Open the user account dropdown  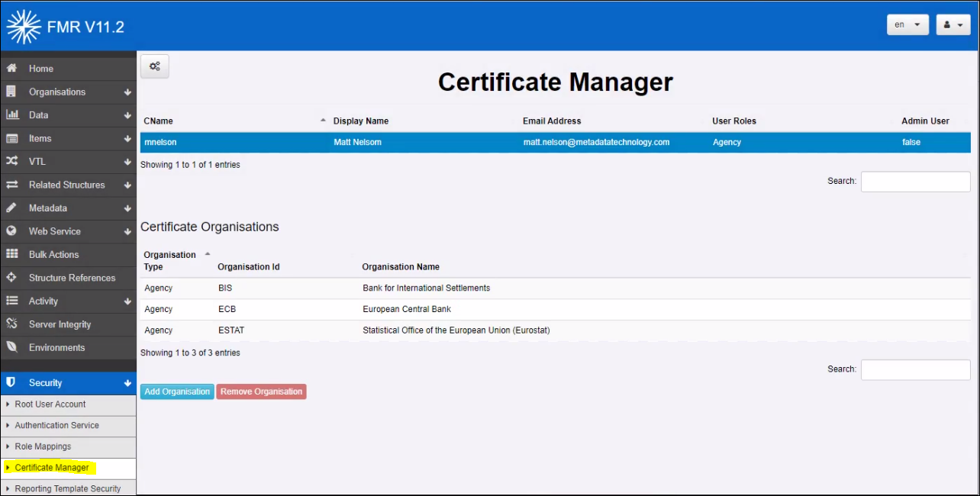[953, 24]
